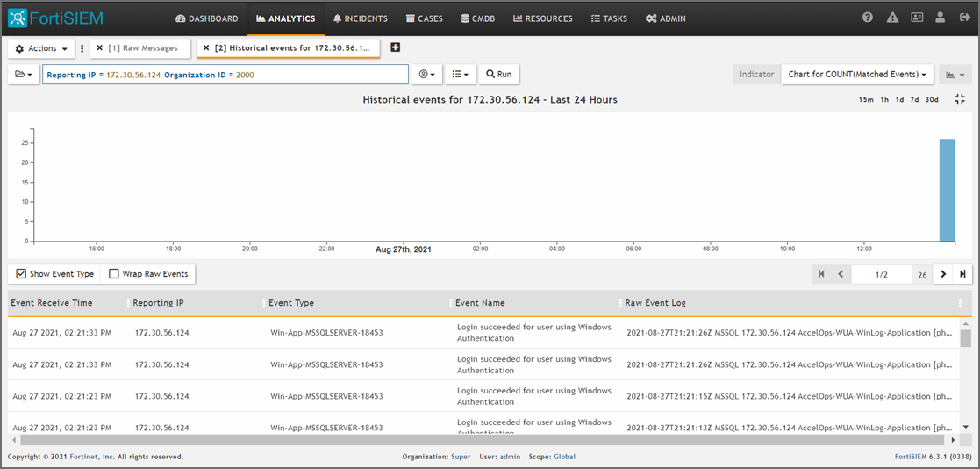Click the page number field 1/2
Image resolution: width=980 pixels, height=469 pixels.
(x=881, y=275)
